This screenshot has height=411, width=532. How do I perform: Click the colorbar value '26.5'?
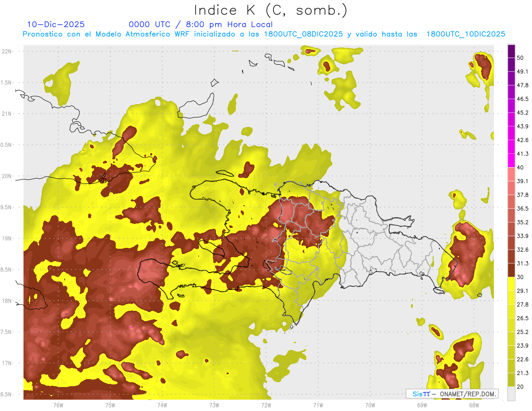pyautogui.click(x=522, y=318)
